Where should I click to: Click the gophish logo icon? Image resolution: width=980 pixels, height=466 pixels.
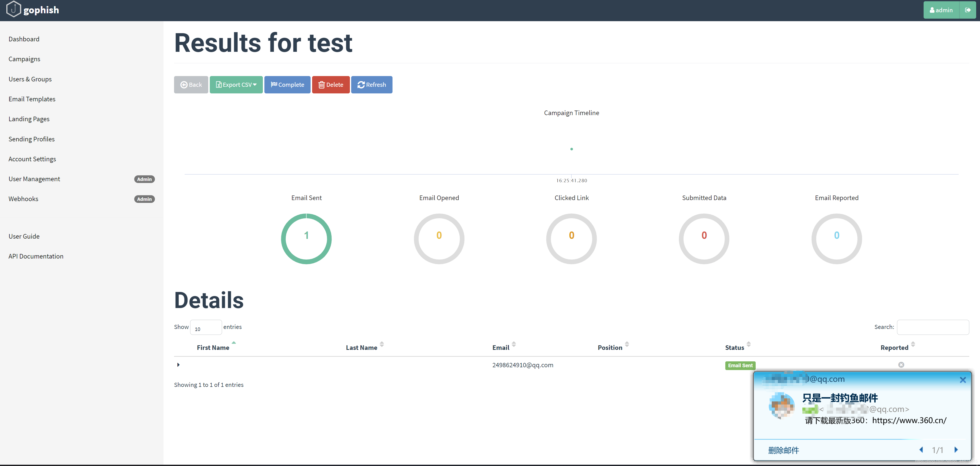[x=14, y=9]
